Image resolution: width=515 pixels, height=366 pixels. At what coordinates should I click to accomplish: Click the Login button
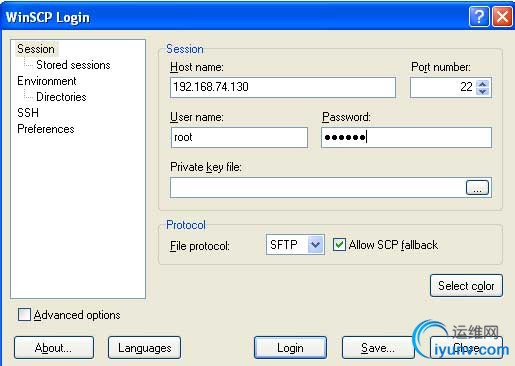290,348
